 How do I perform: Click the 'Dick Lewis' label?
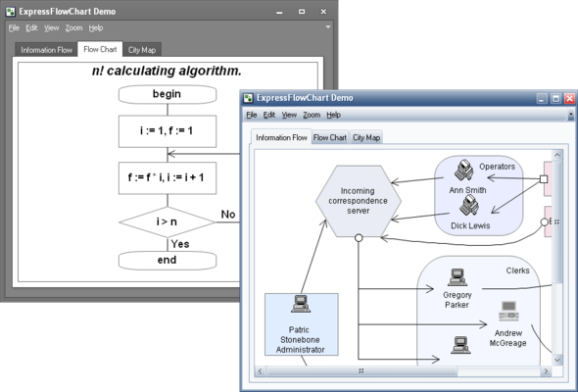coord(470,225)
